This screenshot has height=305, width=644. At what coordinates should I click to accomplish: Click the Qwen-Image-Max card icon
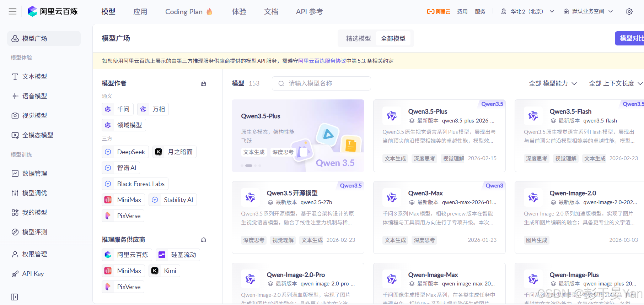392,279
